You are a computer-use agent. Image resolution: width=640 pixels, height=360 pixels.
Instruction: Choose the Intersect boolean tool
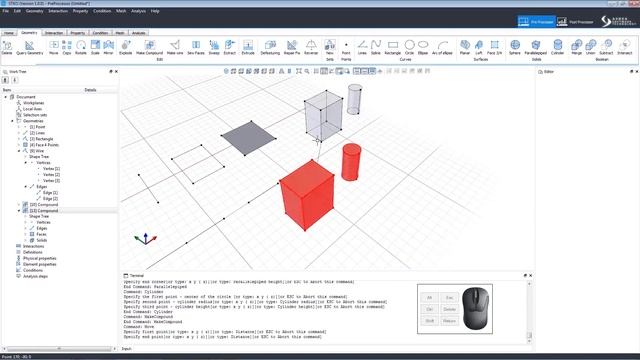tap(624, 47)
